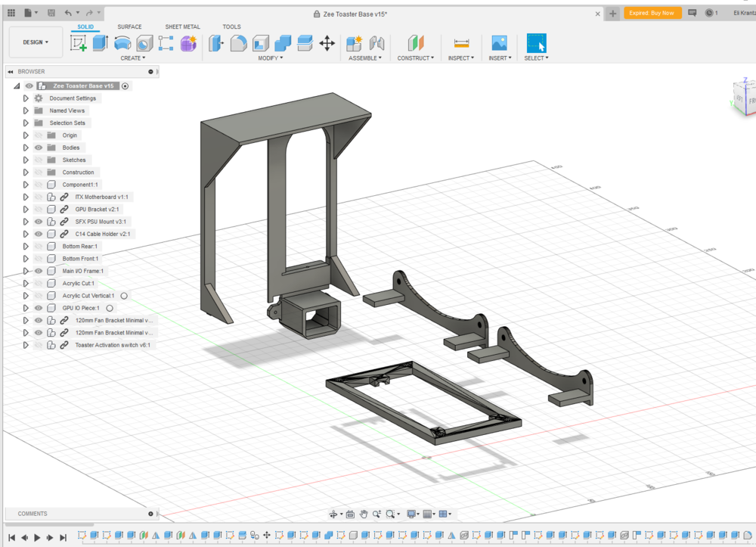Expand the GPU Bracket v2:1 component

[x=26, y=209]
